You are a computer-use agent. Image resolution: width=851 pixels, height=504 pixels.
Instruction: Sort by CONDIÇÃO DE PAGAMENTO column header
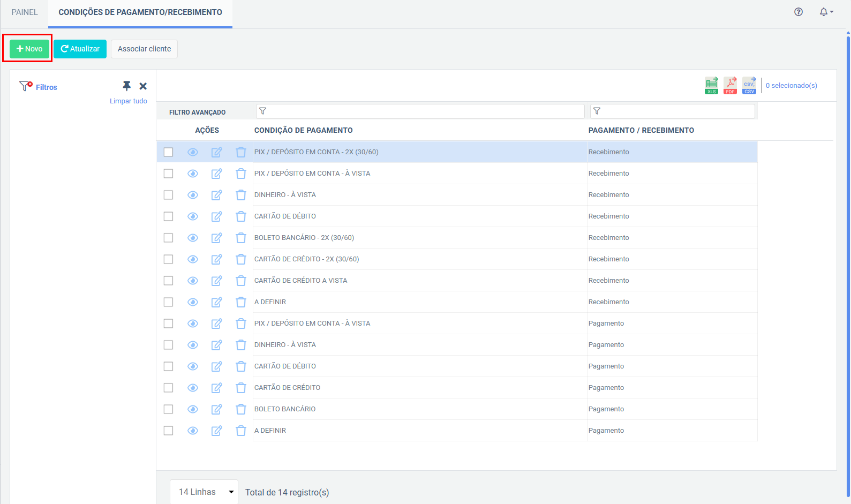coord(304,130)
